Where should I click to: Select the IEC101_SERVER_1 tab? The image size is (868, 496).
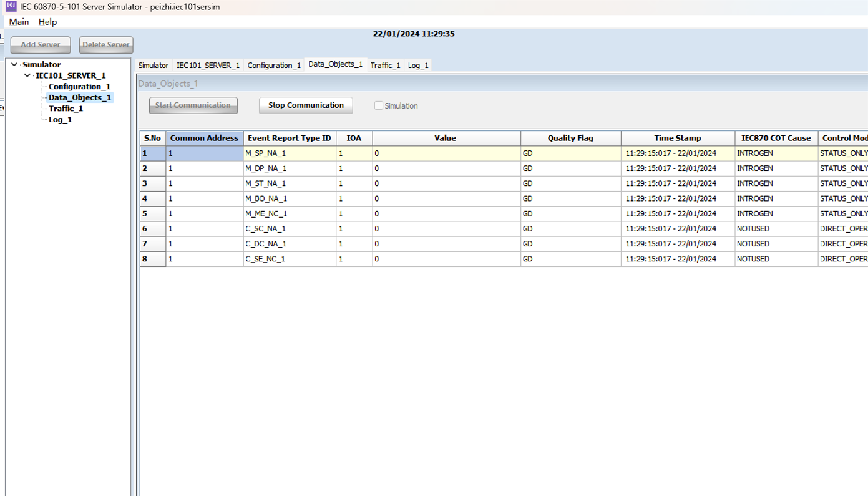point(208,65)
